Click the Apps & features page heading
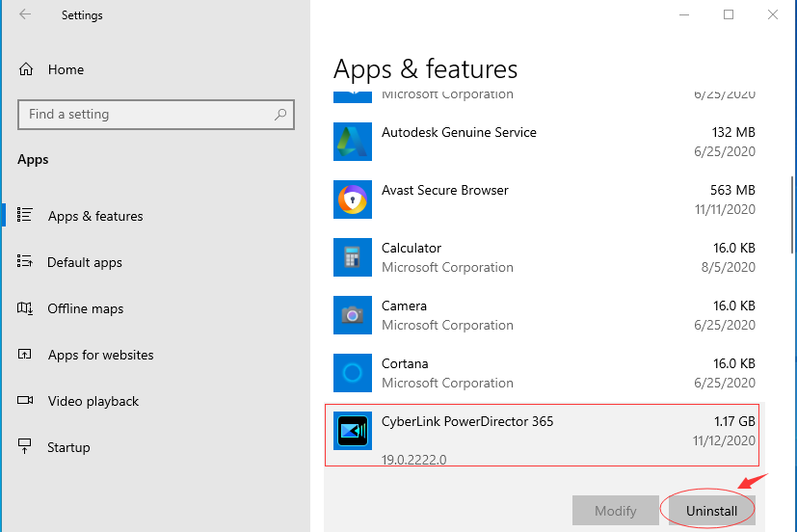The width and height of the screenshot is (797, 532). (x=425, y=69)
